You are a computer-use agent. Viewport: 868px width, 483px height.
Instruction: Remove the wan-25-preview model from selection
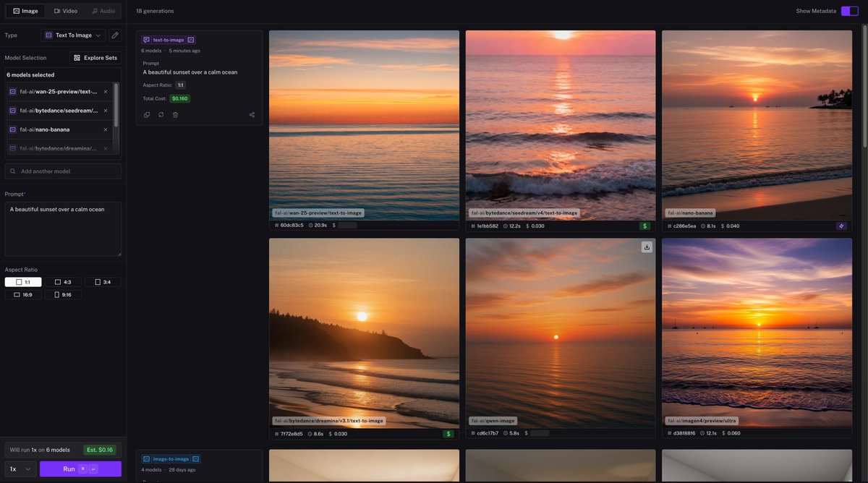pyautogui.click(x=106, y=92)
